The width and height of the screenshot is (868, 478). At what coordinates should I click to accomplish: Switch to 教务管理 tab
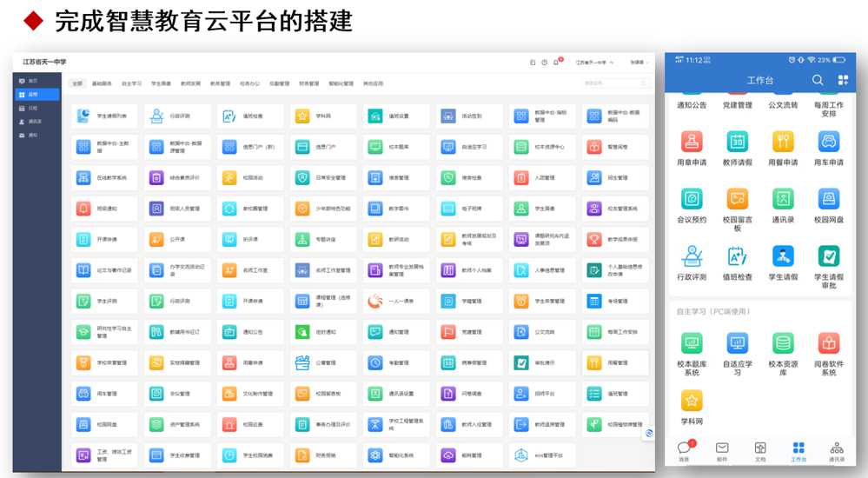click(x=221, y=83)
